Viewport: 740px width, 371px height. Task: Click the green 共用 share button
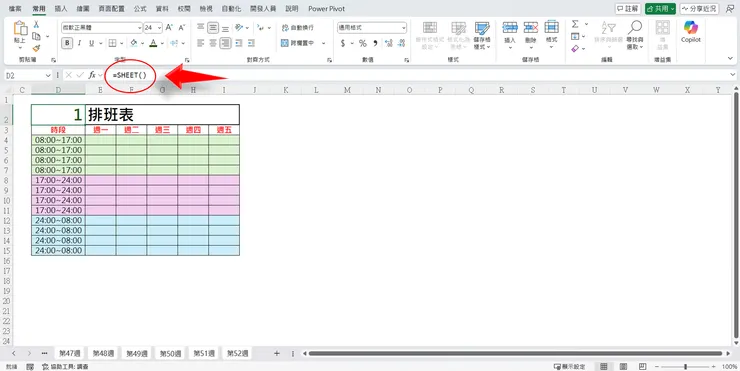pyautogui.click(x=660, y=8)
